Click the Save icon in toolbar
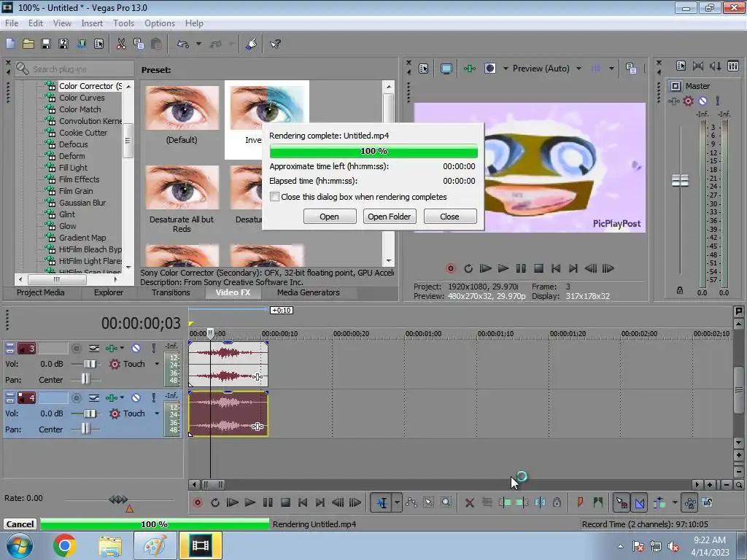The height and width of the screenshot is (560, 747). click(x=46, y=44)
